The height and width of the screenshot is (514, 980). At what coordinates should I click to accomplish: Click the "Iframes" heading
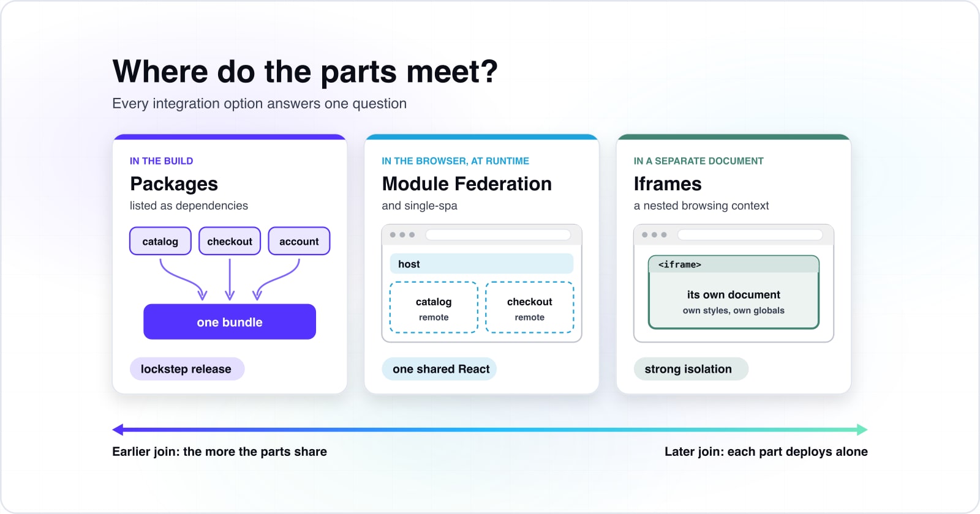pyautogui.click(x=668, y=184)
